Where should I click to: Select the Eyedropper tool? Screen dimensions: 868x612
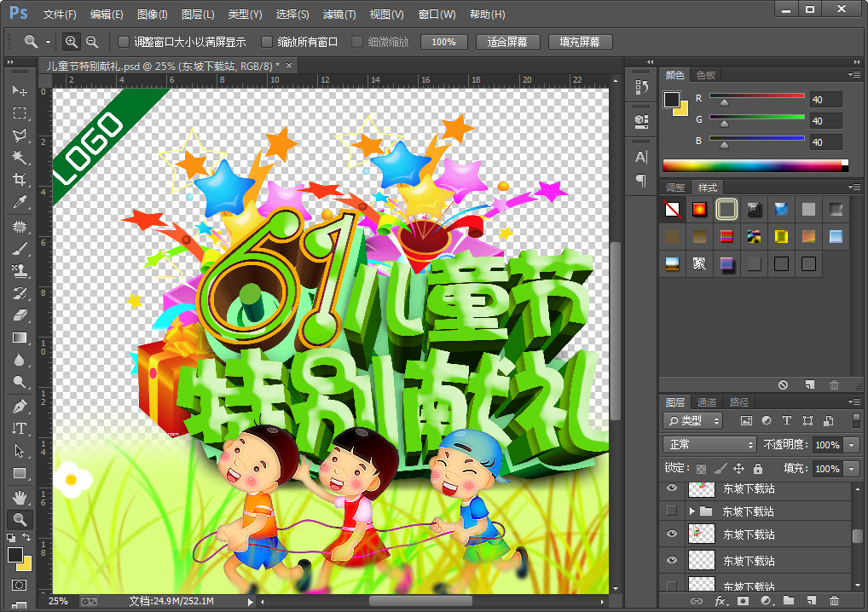click(x=19, y=202)
